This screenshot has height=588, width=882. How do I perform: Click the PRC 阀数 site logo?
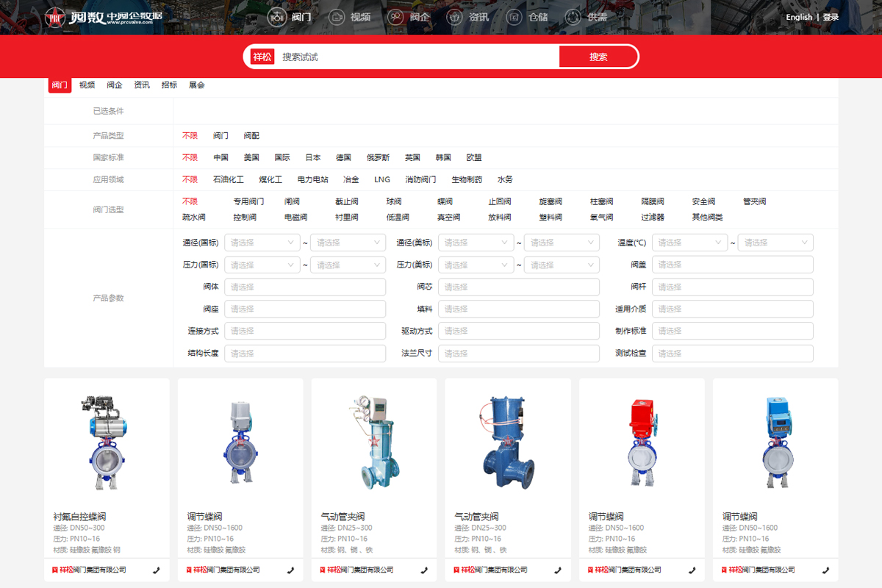click(103, 17)
